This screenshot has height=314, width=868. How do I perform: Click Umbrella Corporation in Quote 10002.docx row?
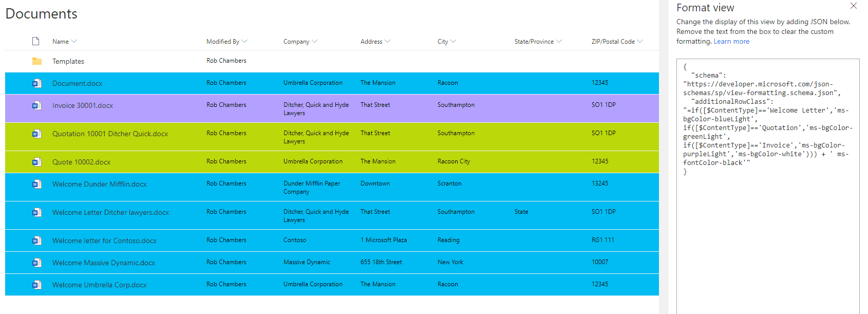point(313,161)
